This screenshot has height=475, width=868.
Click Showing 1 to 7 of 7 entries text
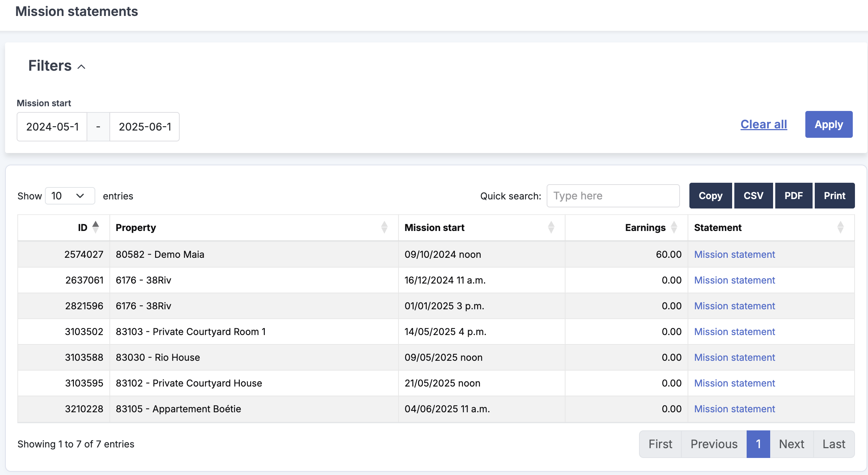point(76,444)
